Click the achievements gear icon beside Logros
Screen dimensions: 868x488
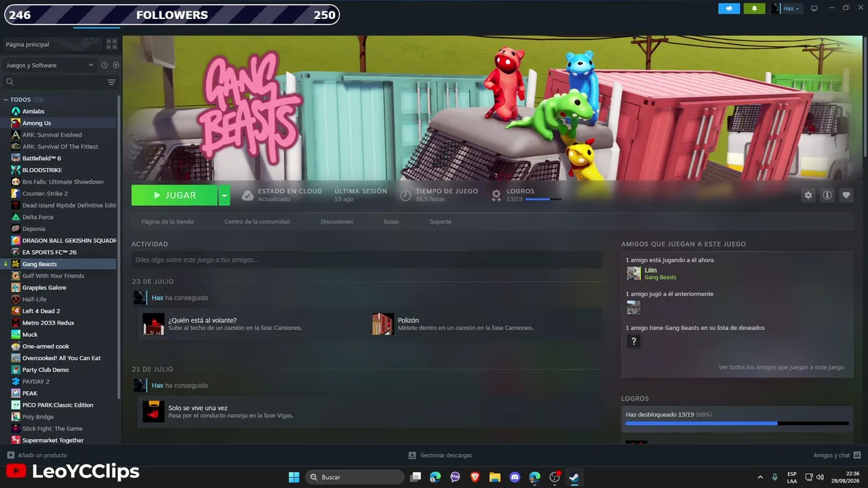pos(496,195)
